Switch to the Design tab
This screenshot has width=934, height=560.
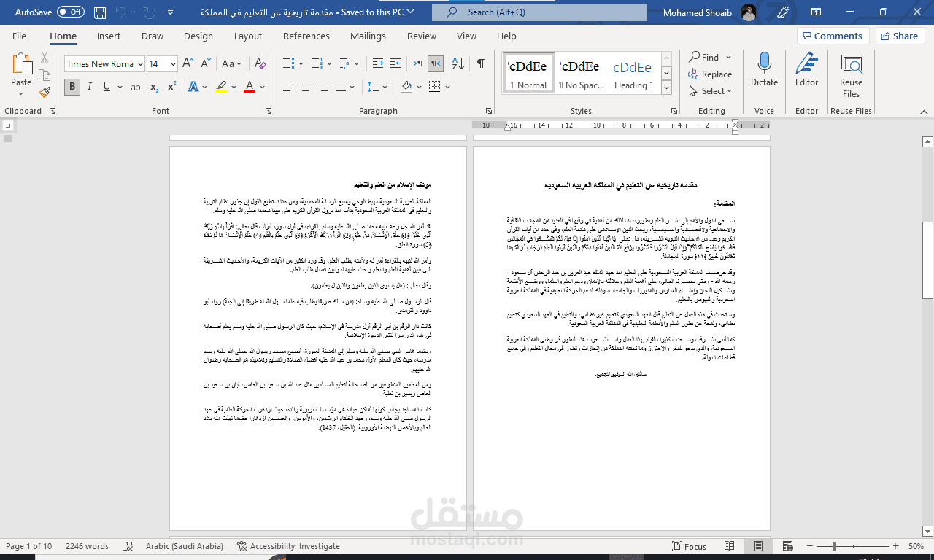(198, 36)
